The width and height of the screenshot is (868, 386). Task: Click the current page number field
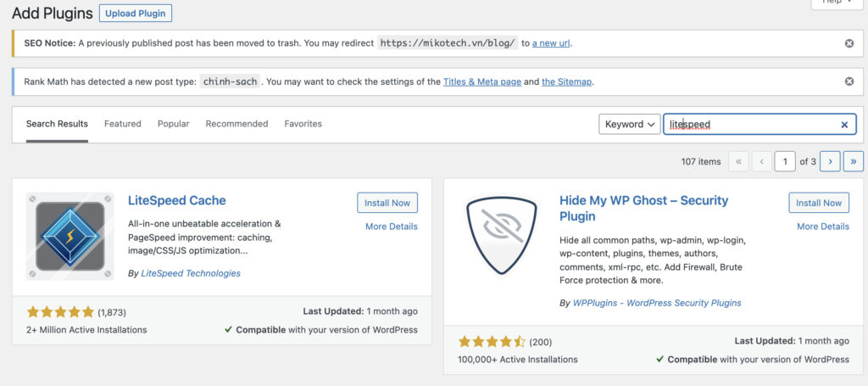786,161
